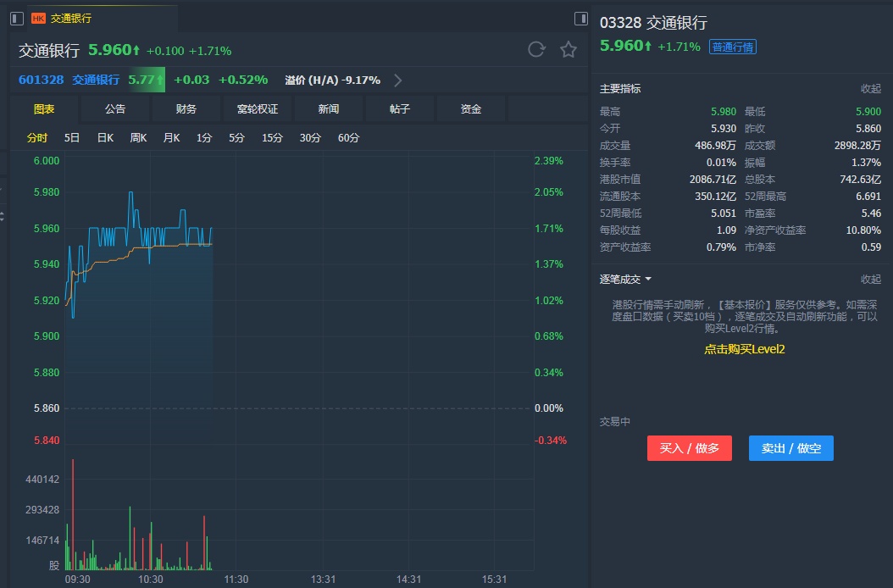Click the 点击购买Level2 link
The width and height of the screenshot is (893, 588).
tap(745, 349)
